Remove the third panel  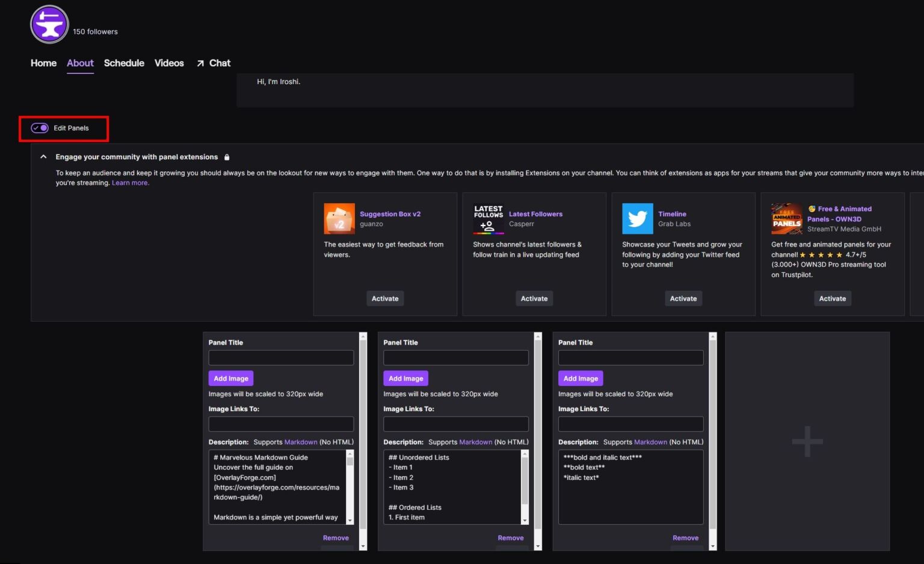pos(685,538)
